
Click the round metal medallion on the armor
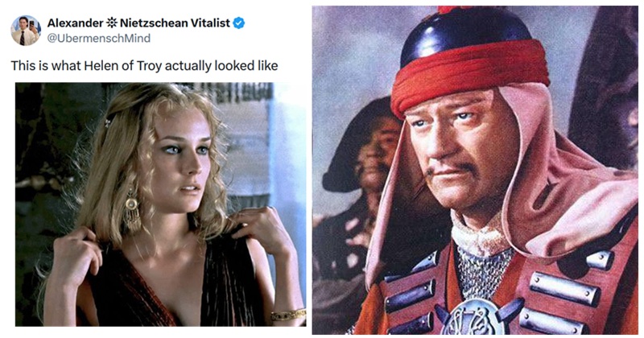tap(476, 318)
